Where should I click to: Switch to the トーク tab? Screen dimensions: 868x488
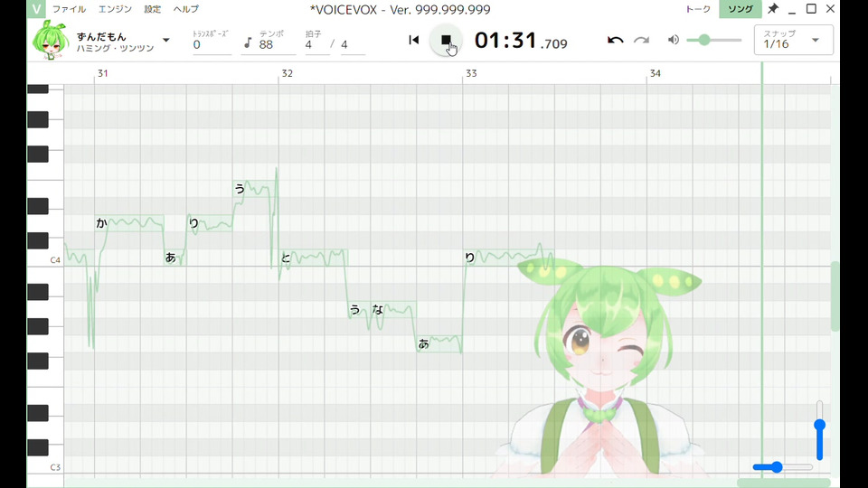(697, 9)
